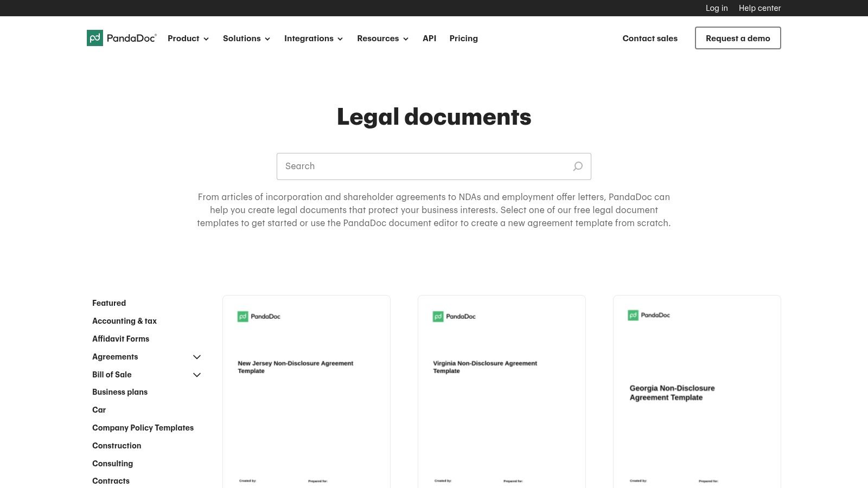868x488 pixels.
Task: Click the PandaDoc logo in the header
Action: pyautogui.click(x=122, y=38)
